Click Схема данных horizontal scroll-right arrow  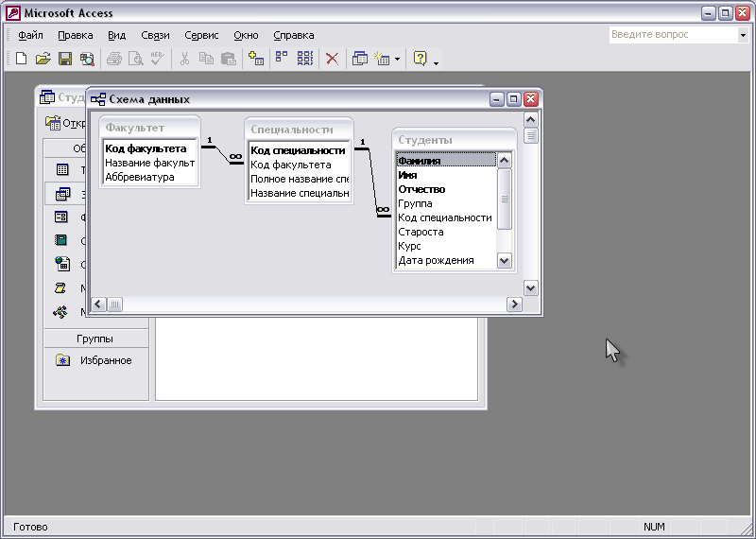click(x=514, y=304)
